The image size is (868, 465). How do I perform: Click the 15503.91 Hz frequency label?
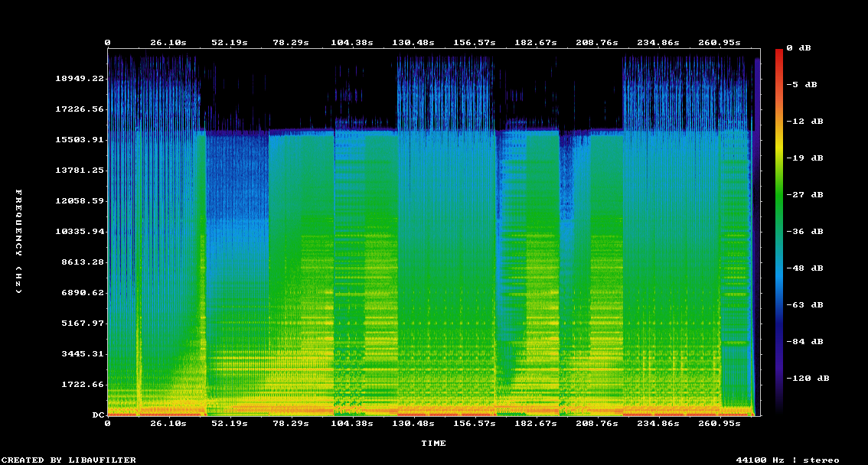[x=80, y=140]
